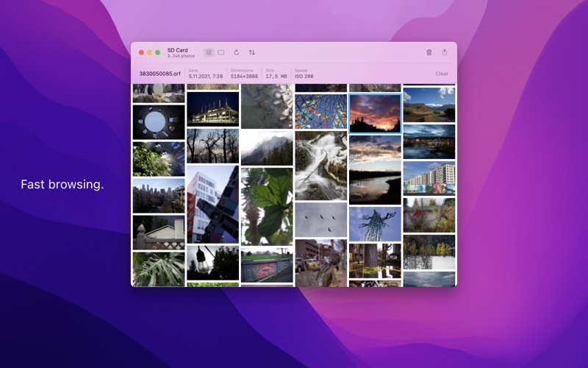This screenshot has width=588, height=368.
Task: Select the hanging light bulb thumbnail
Action: pos(212,263)
